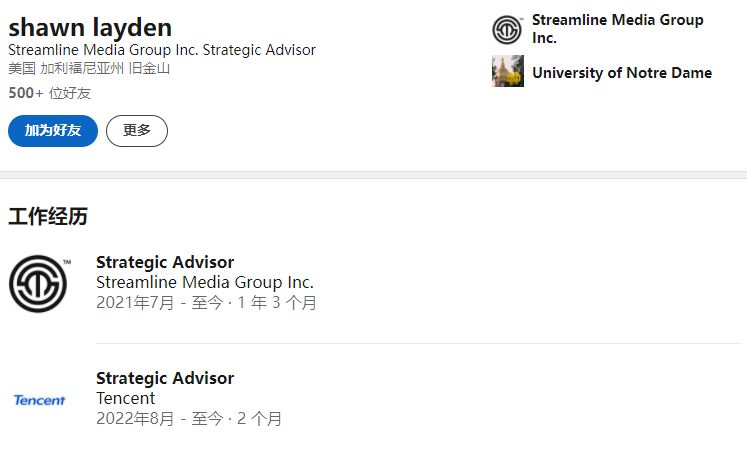Viewport: 747px width, 454px height.
Task: Open the University of Notre Dame link
Action: point(621,73)
